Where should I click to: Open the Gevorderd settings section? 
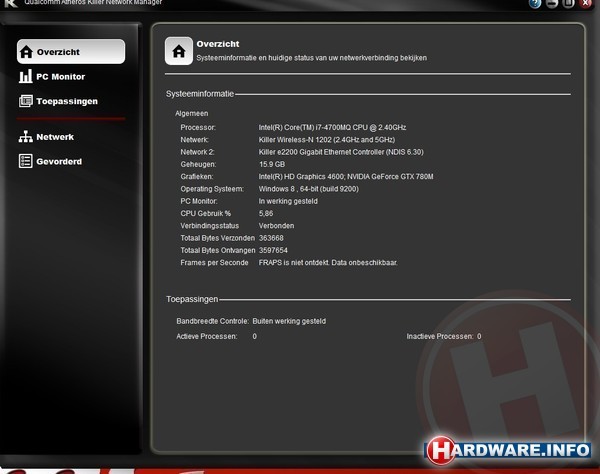tap(50, 161)
